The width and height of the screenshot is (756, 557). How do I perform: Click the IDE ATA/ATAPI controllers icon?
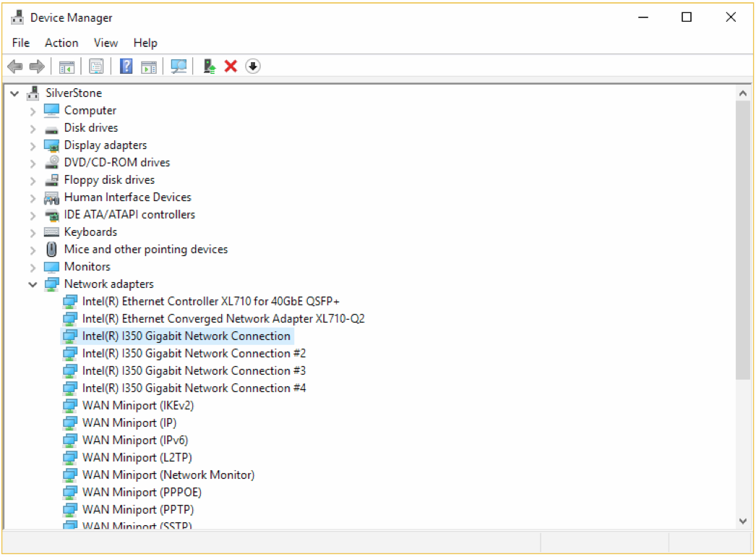click(51, 215)
